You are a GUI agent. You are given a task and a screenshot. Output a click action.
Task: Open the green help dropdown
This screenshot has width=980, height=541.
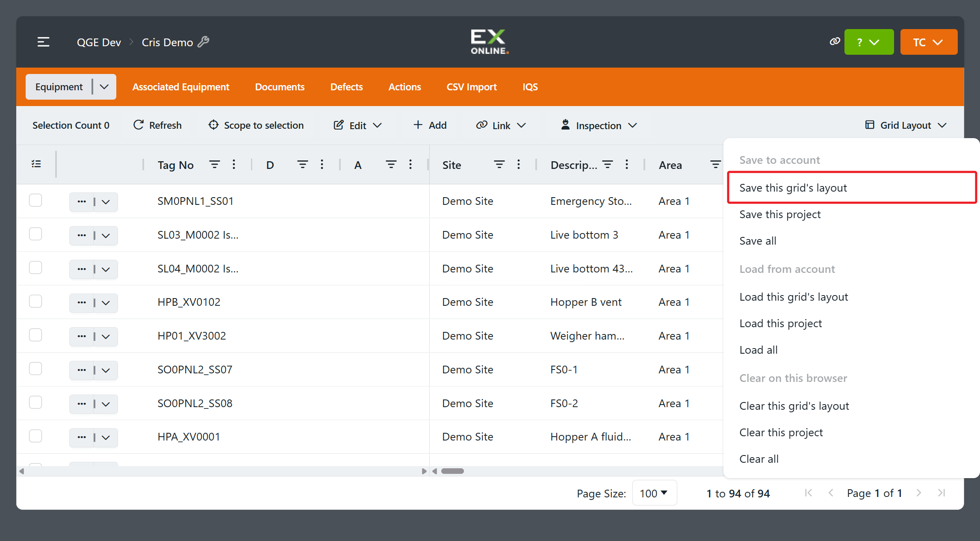(x=869, y=42)
